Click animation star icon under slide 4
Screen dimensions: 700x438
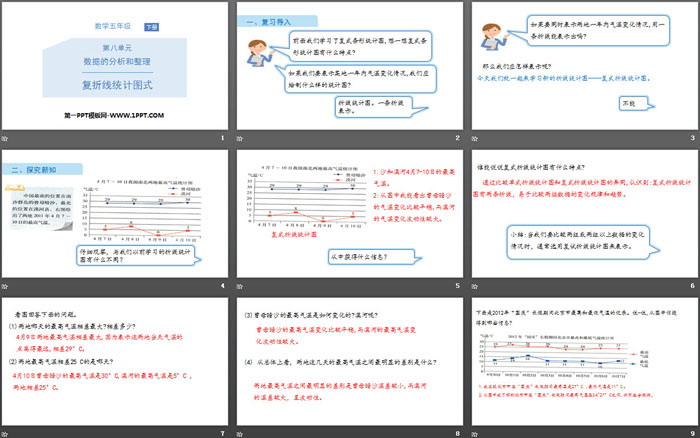click(5, 284)
